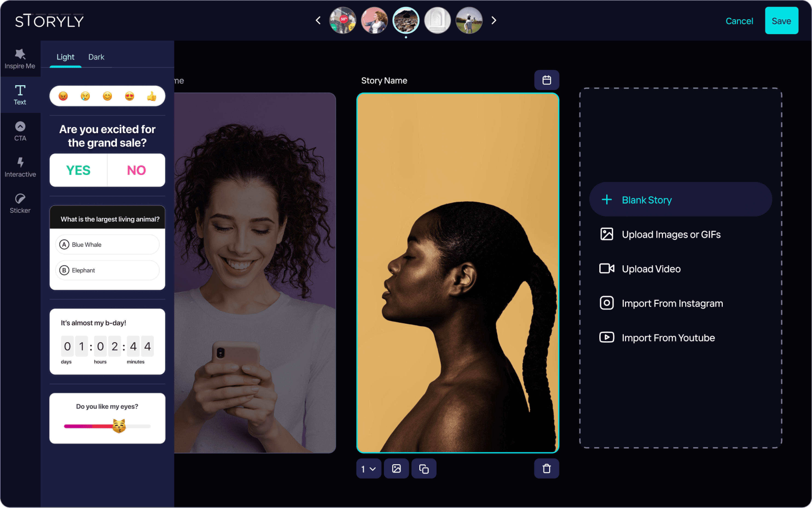This screenshot has height=508, width=812.
Task: Click the emoji slider cat handle
Action: pos(119,426)
